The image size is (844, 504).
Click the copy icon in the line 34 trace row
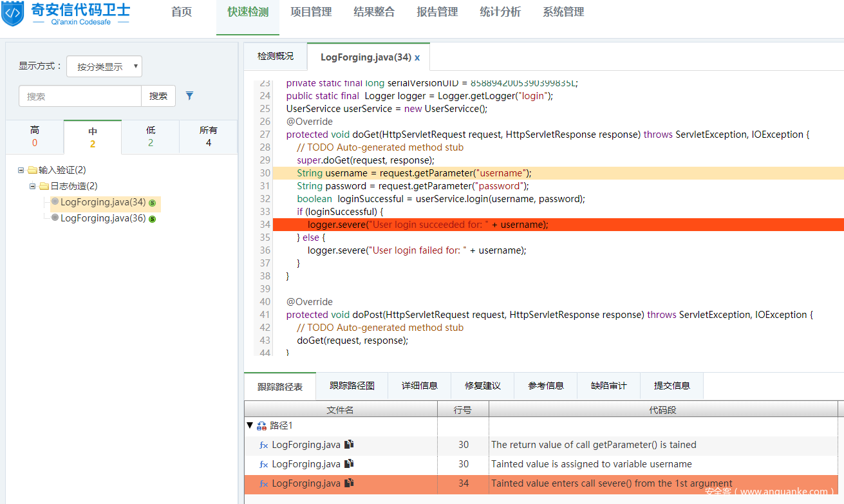click(349, 483)
